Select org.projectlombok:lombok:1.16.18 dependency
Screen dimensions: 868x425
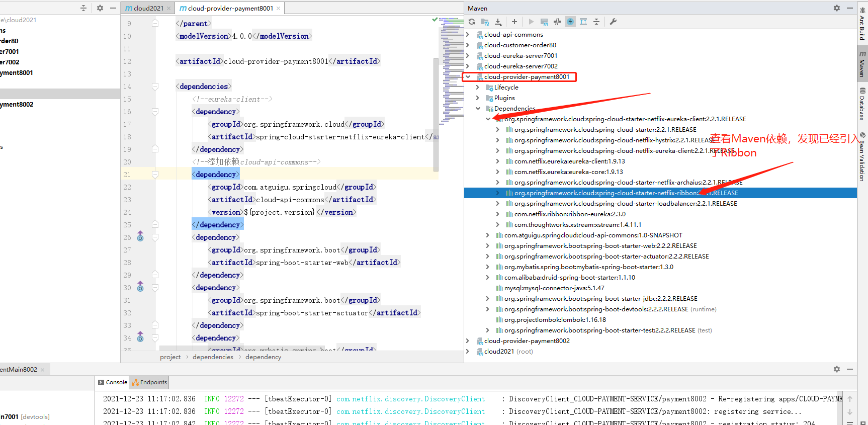[x=555, y=320]
